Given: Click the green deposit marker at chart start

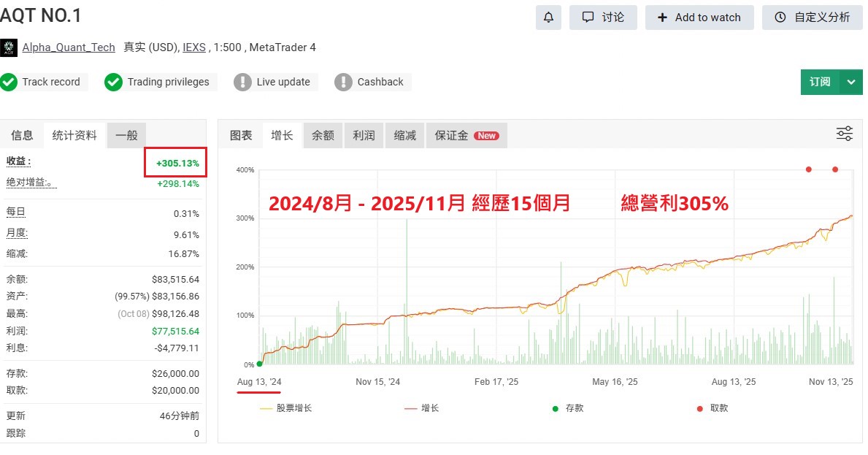Looking at the screenshot, I should coord(260,364).
